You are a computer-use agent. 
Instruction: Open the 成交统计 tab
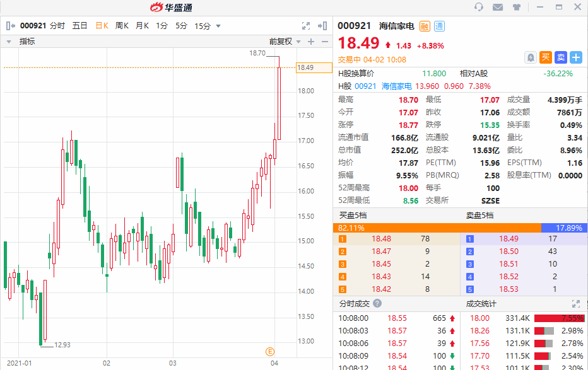[x=481, y=303]
